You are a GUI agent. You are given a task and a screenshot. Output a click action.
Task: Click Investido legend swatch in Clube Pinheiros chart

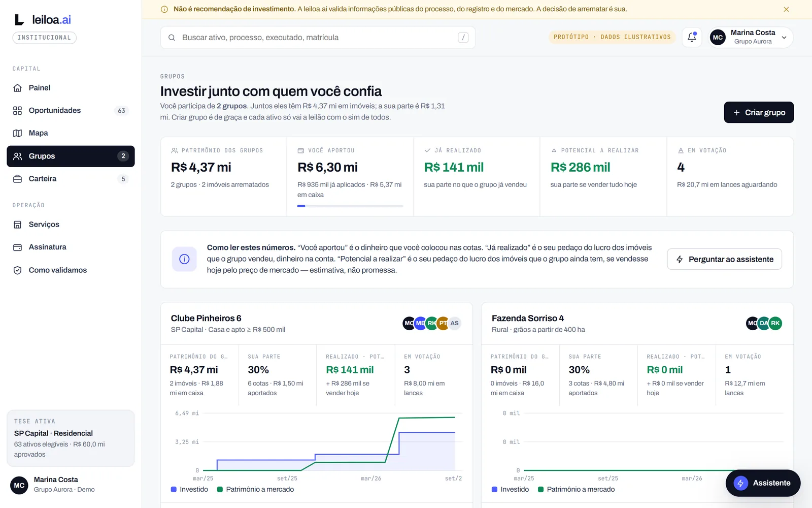click(x=174, y=489)
